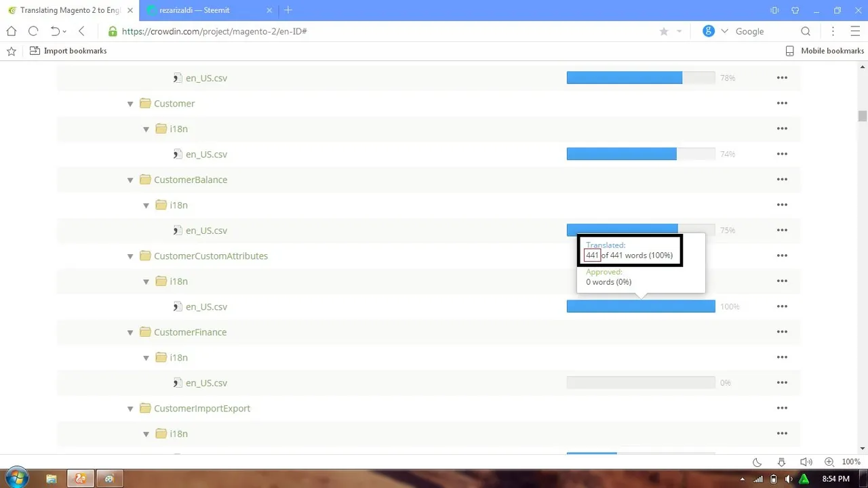The width and height of the screenshot is (868, 488).
Task: Open Mobile bookmarks
Action: (x=825, y=51)
